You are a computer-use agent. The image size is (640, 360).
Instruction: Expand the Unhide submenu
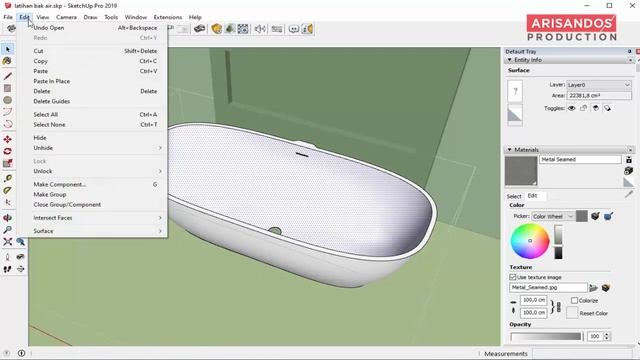tap(97, 148)
